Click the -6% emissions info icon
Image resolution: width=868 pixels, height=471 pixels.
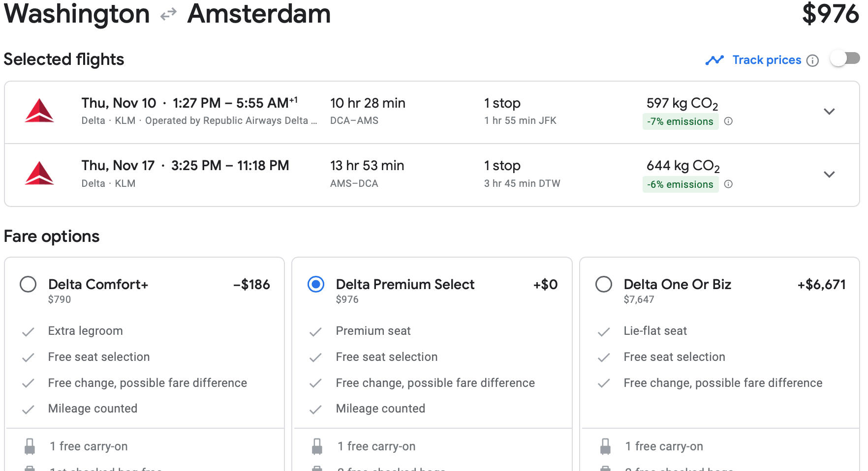729,184
